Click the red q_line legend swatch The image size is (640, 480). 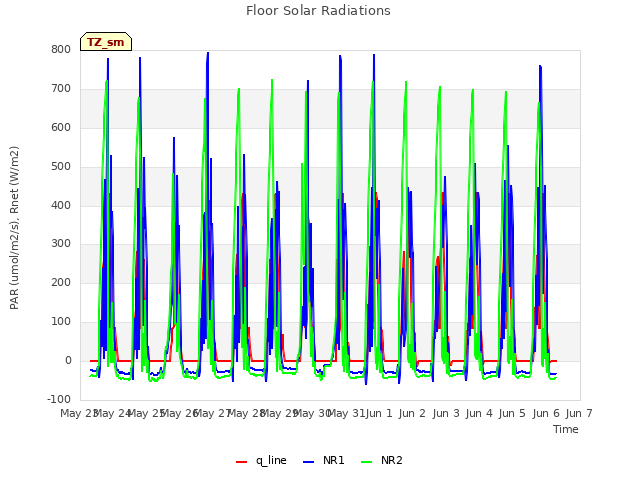coord(242,462)
